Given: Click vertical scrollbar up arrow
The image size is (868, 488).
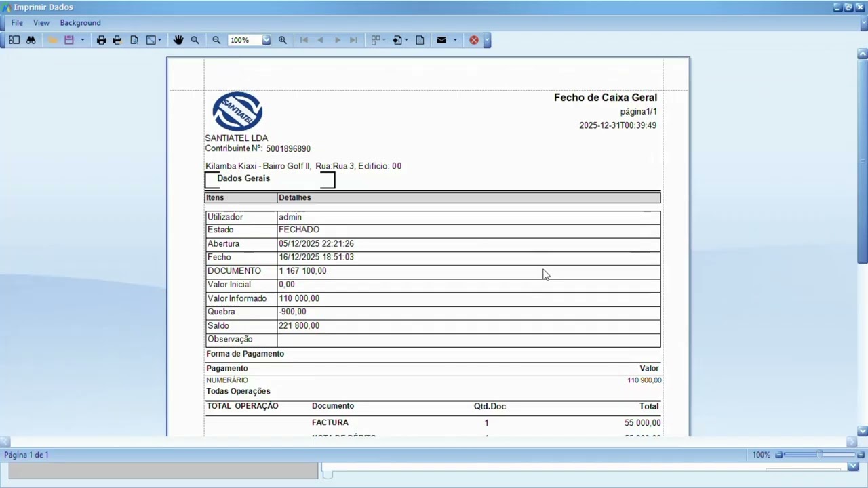Looking at the screenshot, I should (863, 54).
